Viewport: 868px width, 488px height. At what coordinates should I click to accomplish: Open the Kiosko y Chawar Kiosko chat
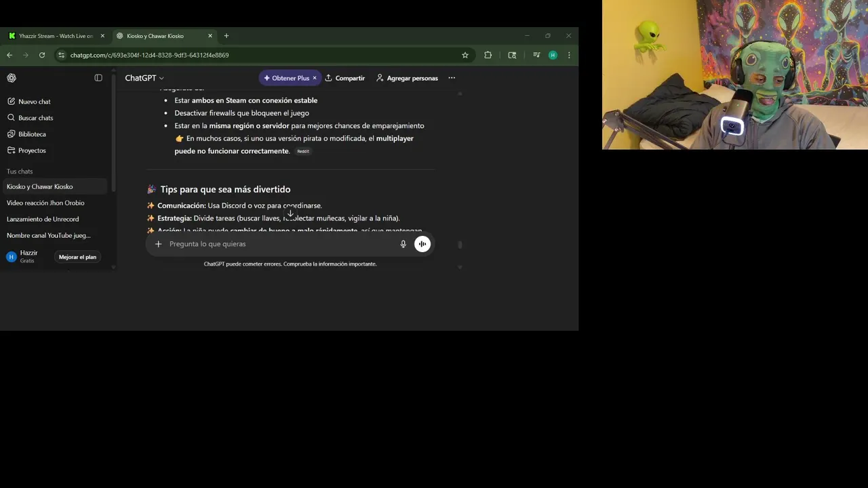pyautogui.click(x=54, y=186)
